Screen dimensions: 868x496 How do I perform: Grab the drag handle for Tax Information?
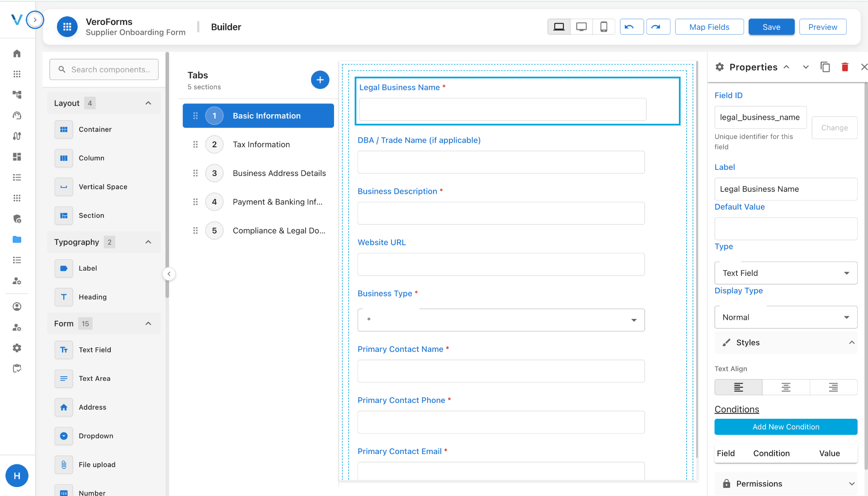tap(195, 145)
